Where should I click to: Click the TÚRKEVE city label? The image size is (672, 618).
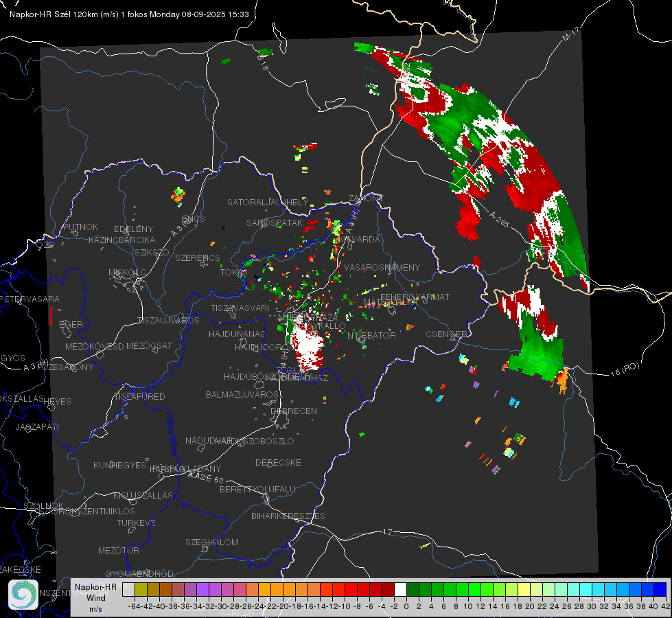tap(136, 523)
